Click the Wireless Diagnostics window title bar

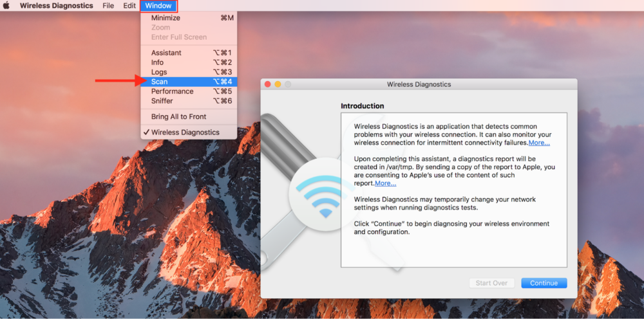coord(419,84)
